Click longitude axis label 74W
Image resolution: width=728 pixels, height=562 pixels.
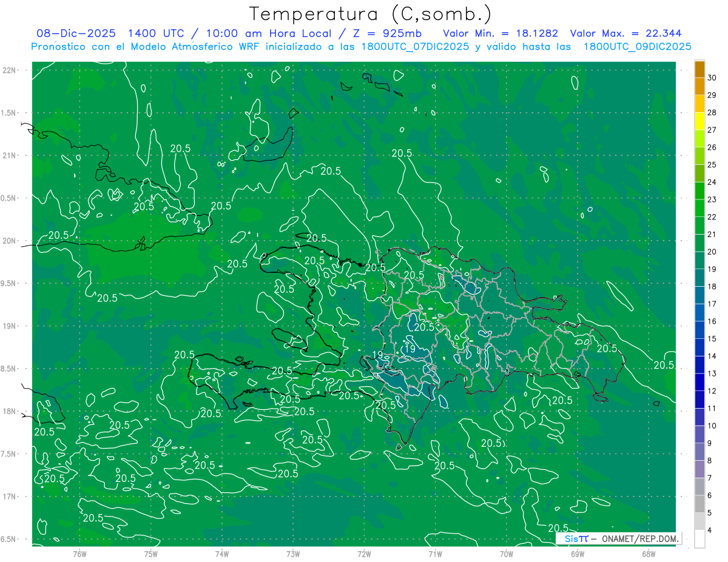click(x=222, y=554)
